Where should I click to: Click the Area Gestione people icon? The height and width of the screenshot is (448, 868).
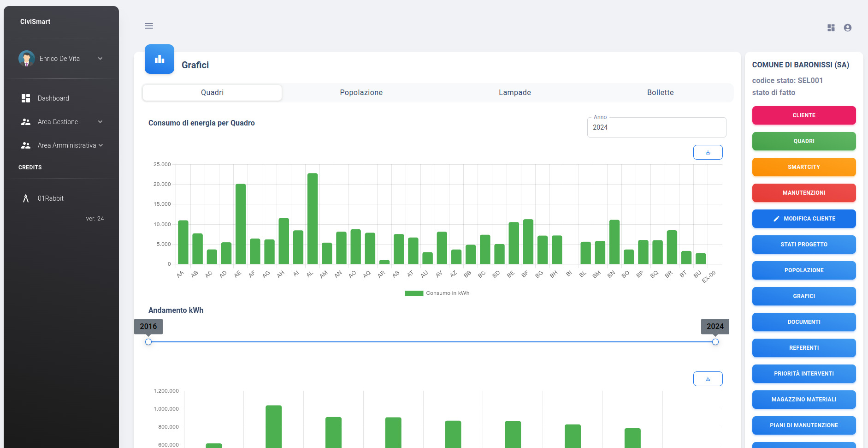pyautogui.click(x=26, y=122)
